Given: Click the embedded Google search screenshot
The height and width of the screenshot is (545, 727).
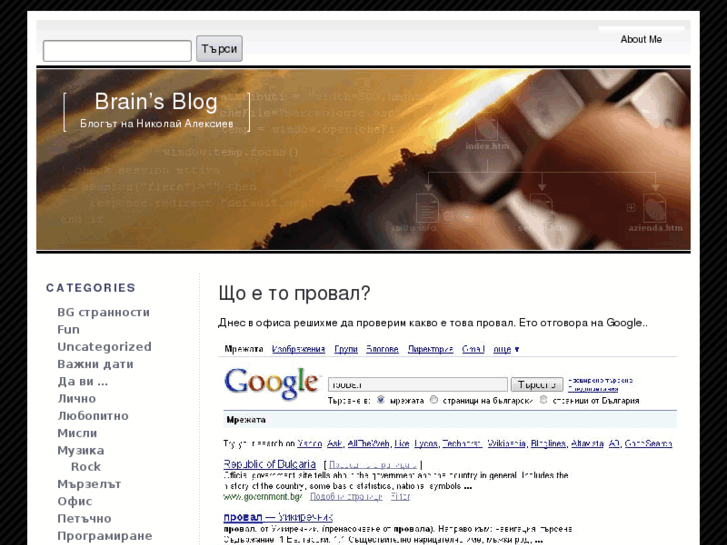Looking at the screenshot, I should [447, 443].
